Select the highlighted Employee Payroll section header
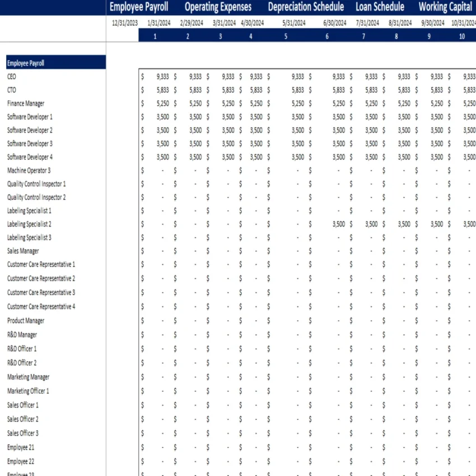 tap(25, 63)
